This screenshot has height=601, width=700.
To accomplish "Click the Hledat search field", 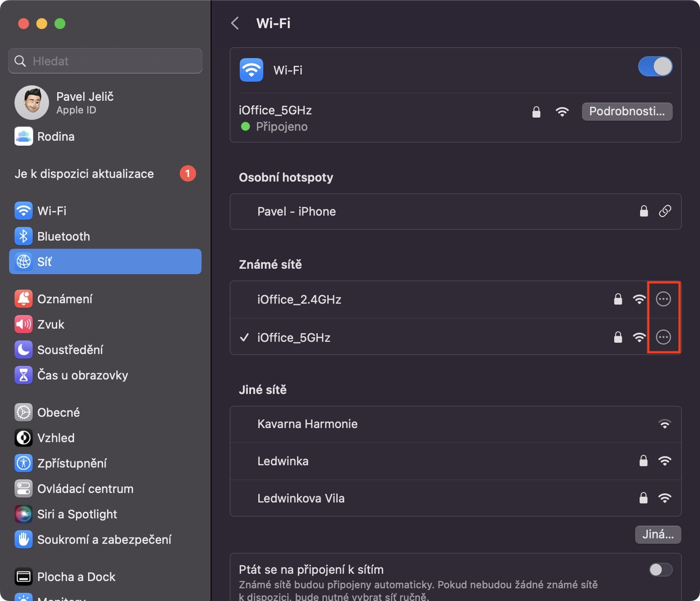I will (x=105, y=61).
